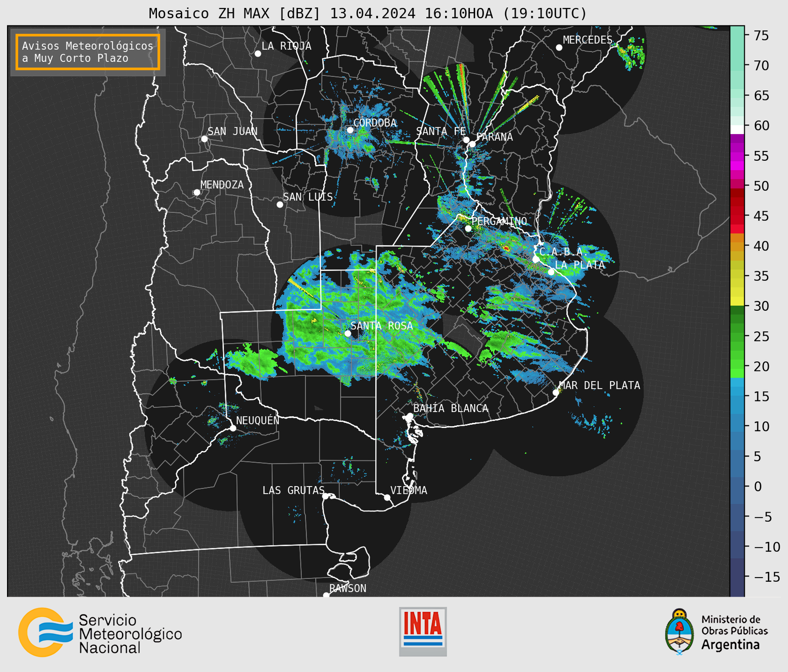788x672 pixels.
Task: Click the NEUQUÉN label text
Action: [x=258, y=420]
